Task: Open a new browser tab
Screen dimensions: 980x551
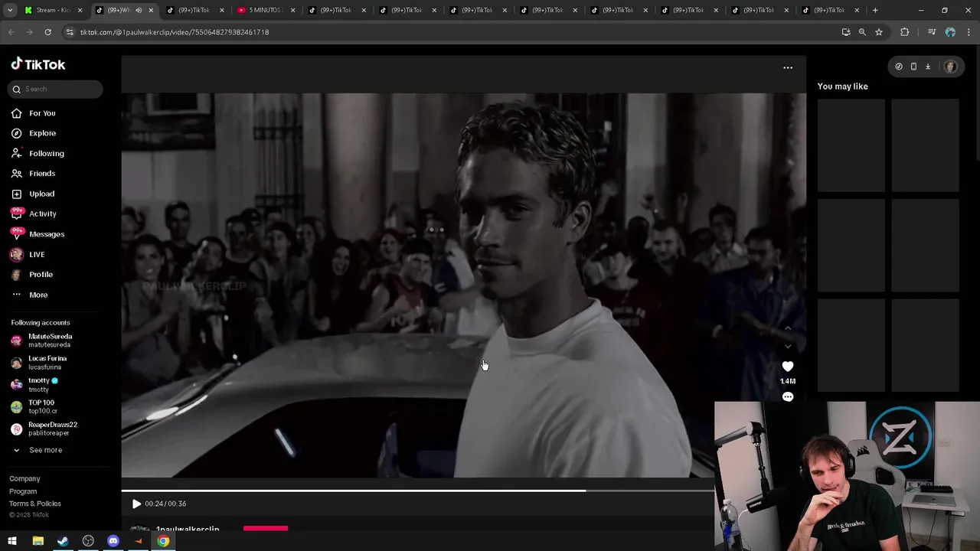Action: coord(875,10)
